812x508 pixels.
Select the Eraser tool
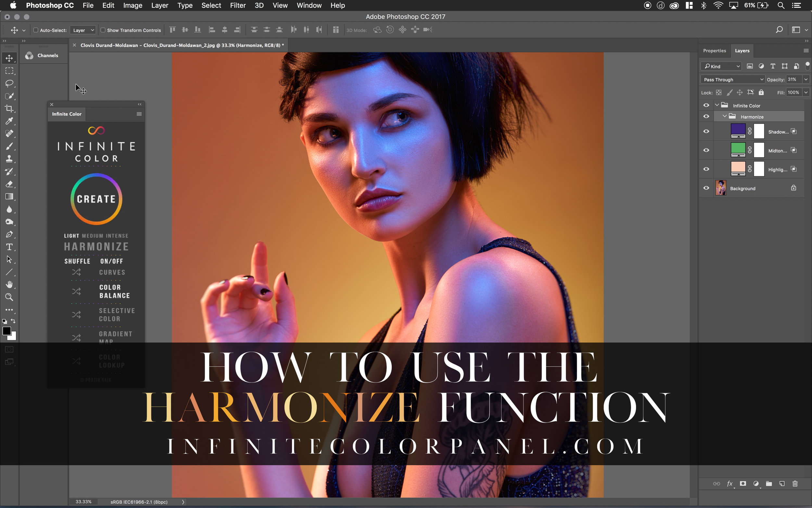[9, 184]
